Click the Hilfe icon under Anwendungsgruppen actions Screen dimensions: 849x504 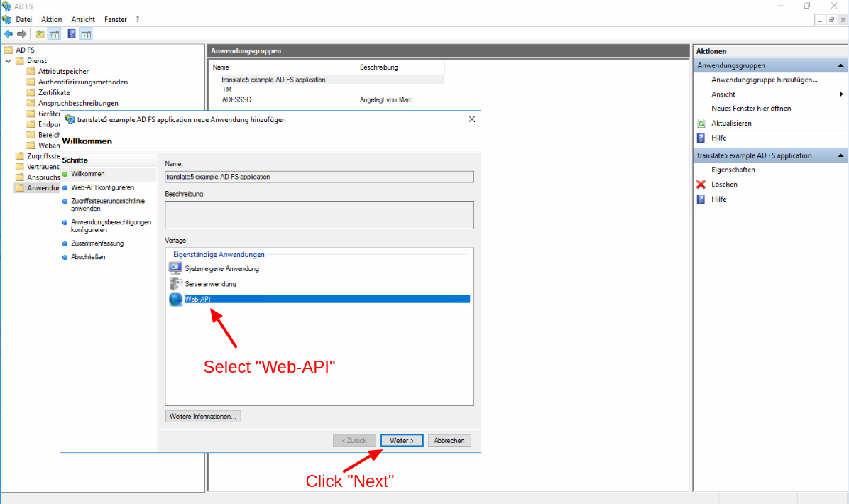pos(701,138)
